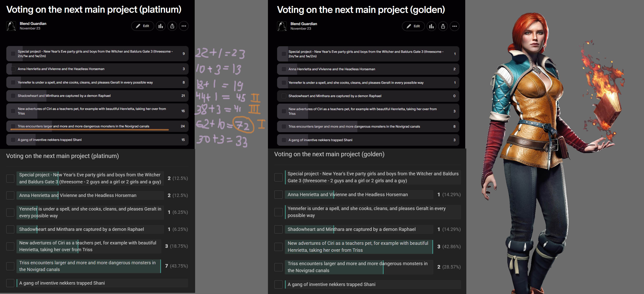Select Triss Novigrad canals 43.75% result bar
This screenshot has width=644, height=294.
pyautogui.click(x=89, y=266)
